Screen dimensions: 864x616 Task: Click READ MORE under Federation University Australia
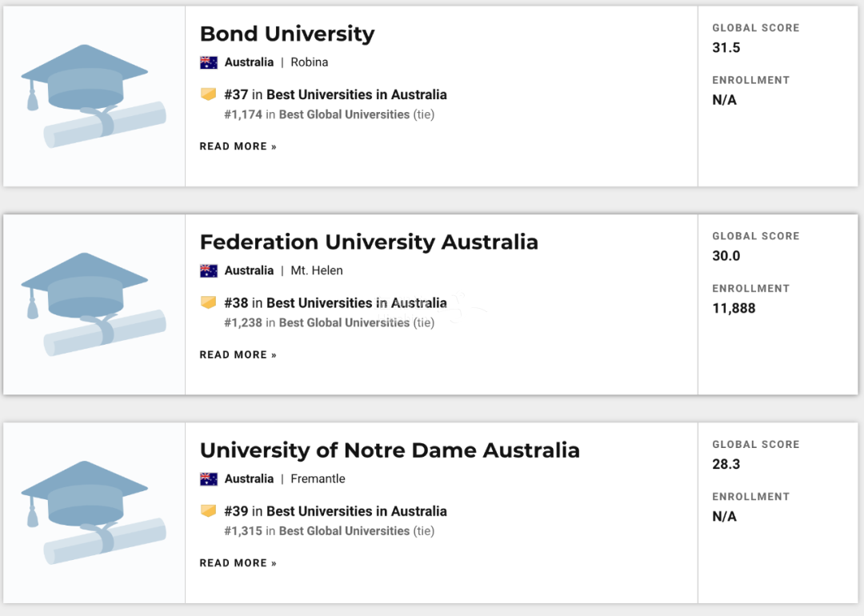pos(238,355)
